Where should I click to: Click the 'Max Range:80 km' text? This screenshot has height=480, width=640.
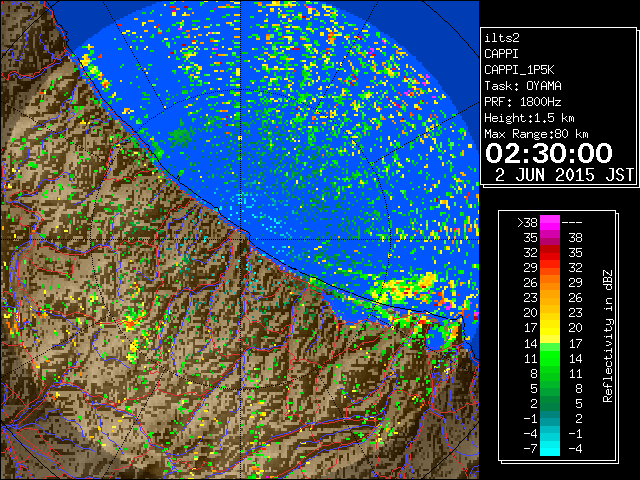(x=536, y=134)
